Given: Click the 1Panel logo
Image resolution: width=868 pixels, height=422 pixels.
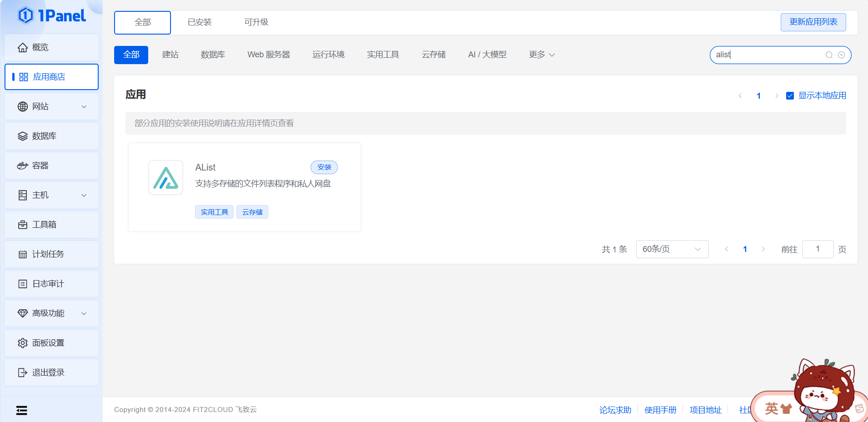Looking at the screenshot, I should point(51,15).
